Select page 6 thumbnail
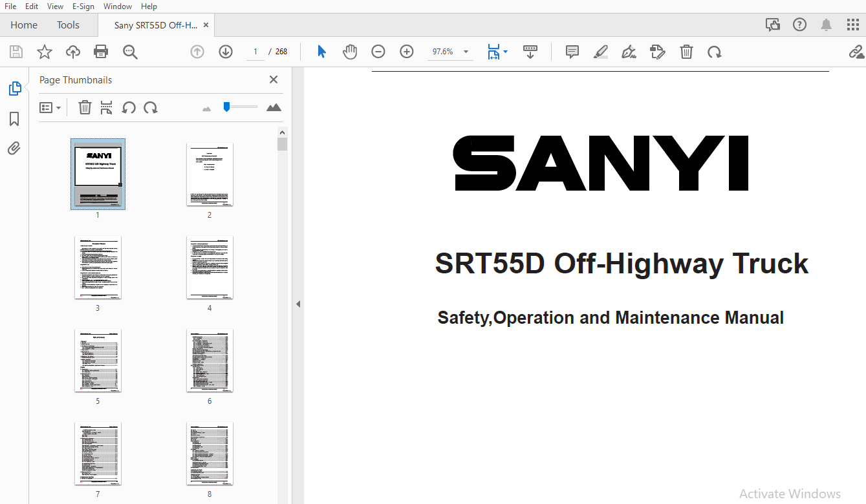The width and height of the screenshot is (866, 504). click(x=210, y=361)
